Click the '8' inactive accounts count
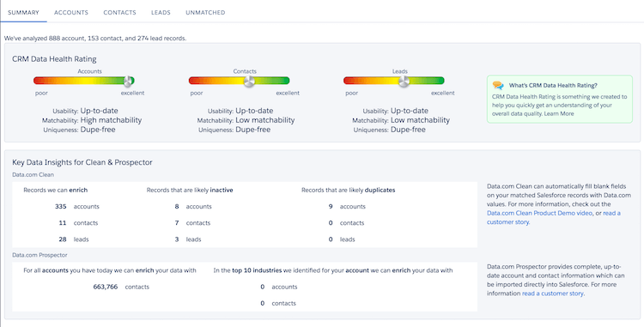 177,206
